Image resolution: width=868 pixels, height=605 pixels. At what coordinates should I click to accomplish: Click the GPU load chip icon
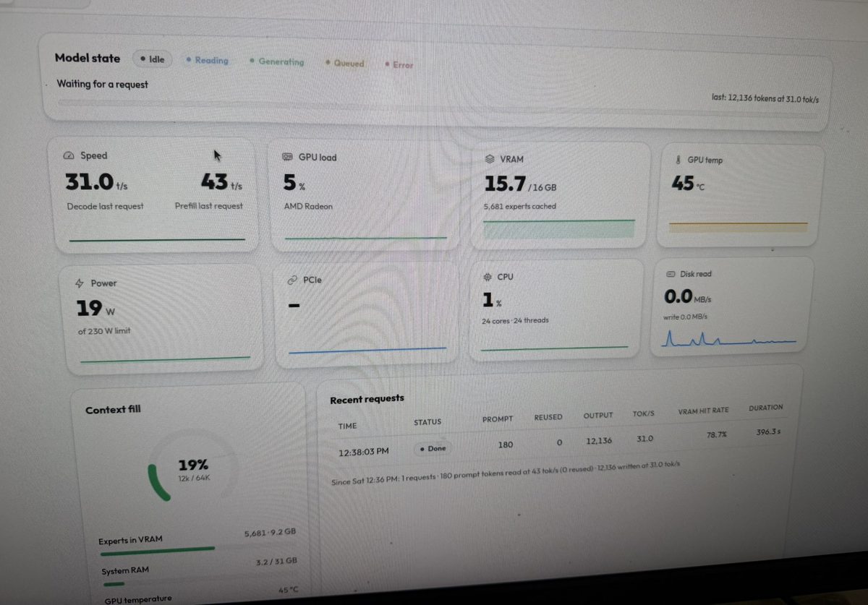(286, 157)
